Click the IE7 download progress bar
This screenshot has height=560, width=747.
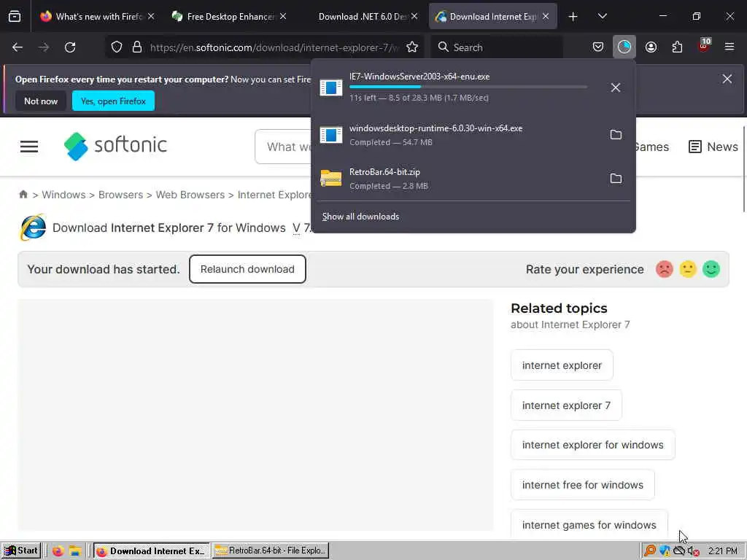468,87
